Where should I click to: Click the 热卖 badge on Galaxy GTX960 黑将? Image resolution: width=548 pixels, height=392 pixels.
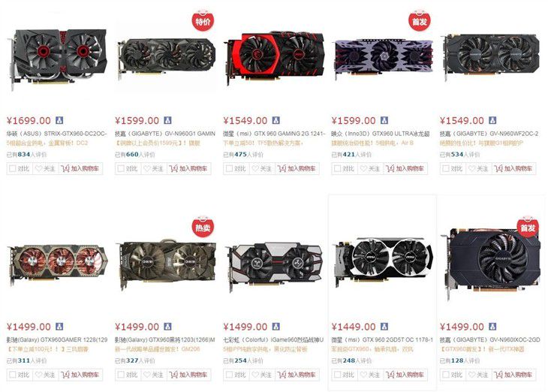(x=203, y=227)
